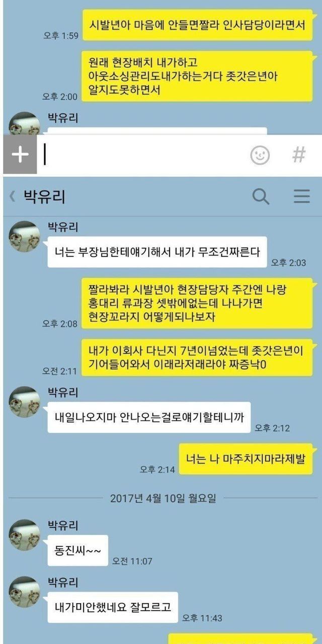
Task: Tap the hashtag search icon
Action: [x=299, y=155]
